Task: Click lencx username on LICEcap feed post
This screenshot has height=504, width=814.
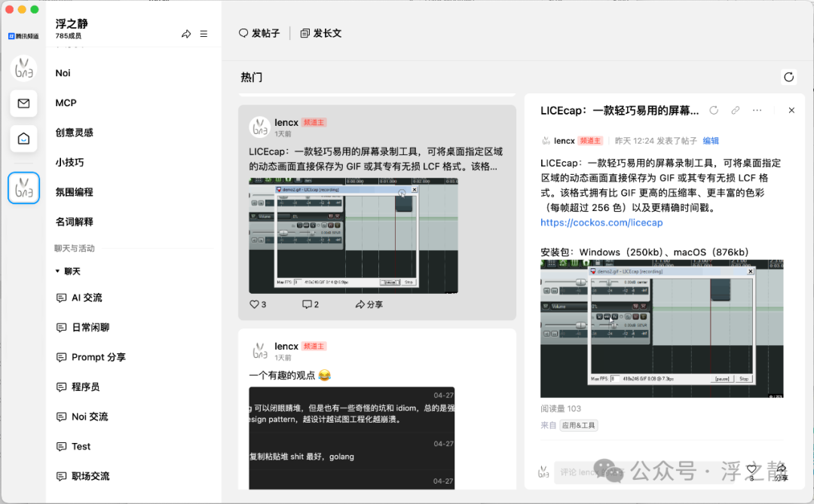Action: pos(286,123)
